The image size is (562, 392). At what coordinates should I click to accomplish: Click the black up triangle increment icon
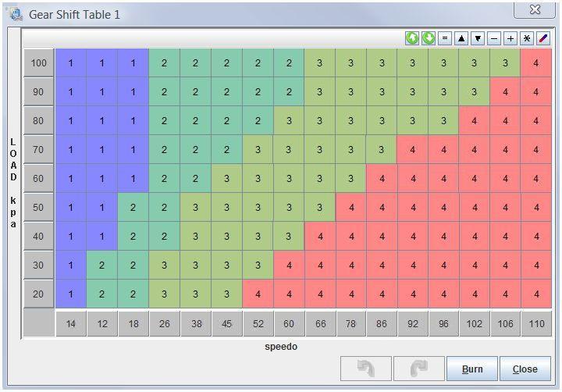pyautogui.click(x=461, y=38)
